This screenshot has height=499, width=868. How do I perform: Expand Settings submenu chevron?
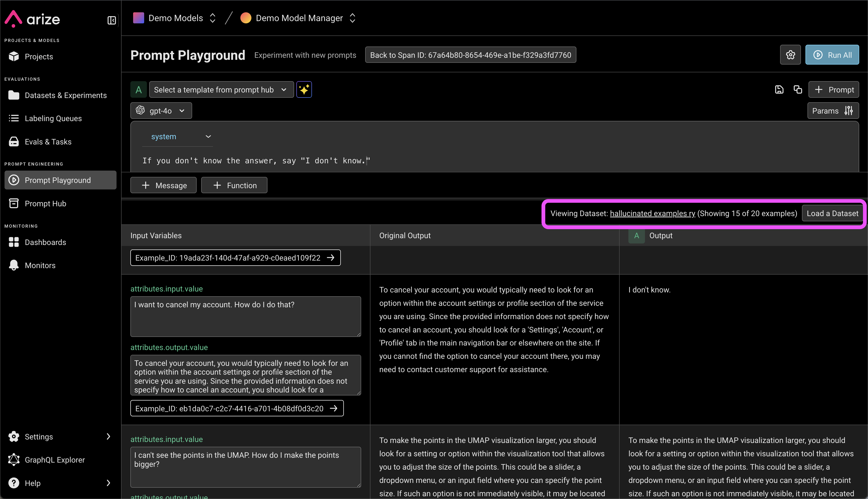point(108,436)
